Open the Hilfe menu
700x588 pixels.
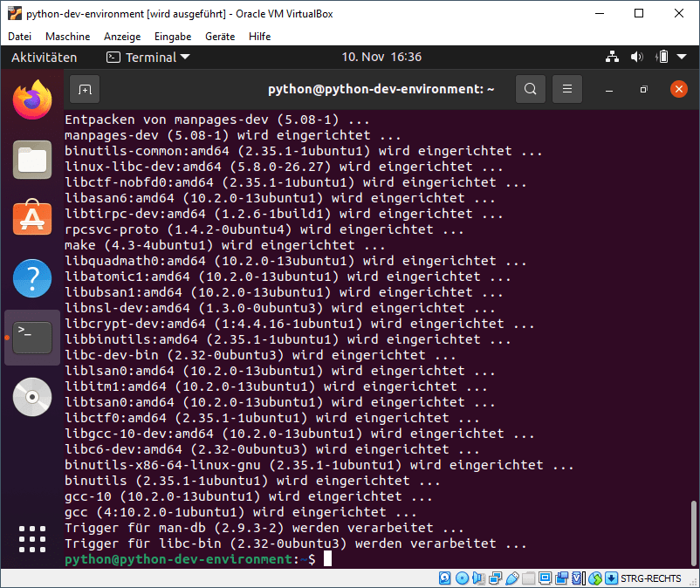tap(259, 37)
